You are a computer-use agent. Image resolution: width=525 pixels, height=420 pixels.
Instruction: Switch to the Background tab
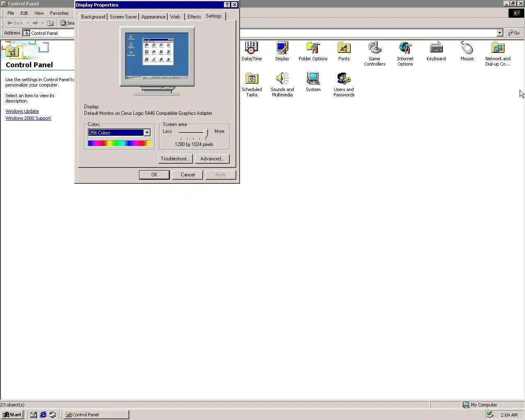pyautogui.click(x=93, y=17)
